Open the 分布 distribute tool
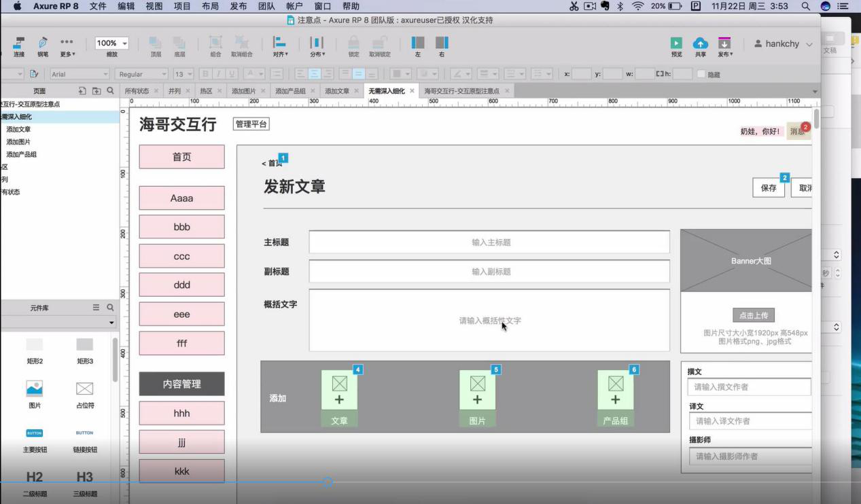 pos(317,46)
